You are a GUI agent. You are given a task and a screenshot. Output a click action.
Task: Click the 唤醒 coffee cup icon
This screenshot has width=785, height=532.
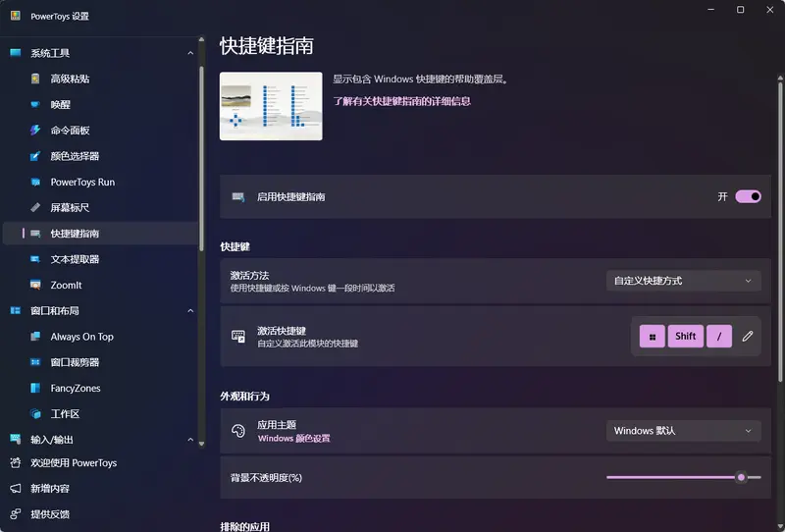coord(35,105)
